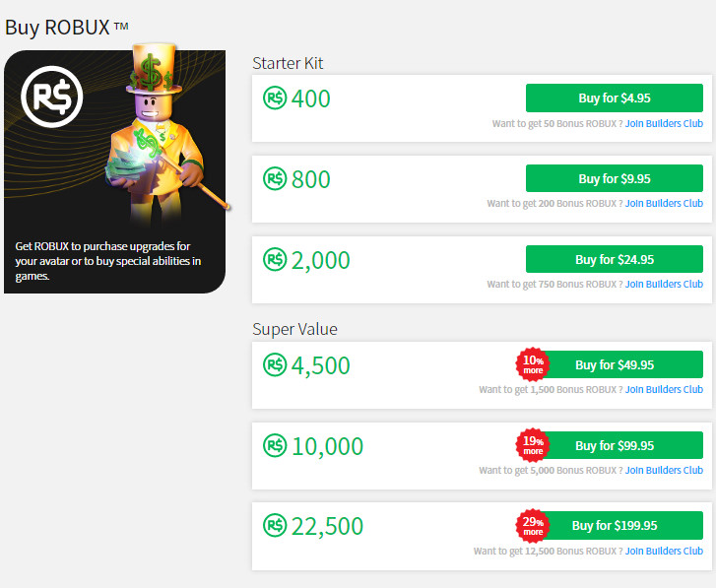The height and width of the screenshot is (588, 716).
Task: Click the Robux icon beside 4,500
Action: [274, 365]
